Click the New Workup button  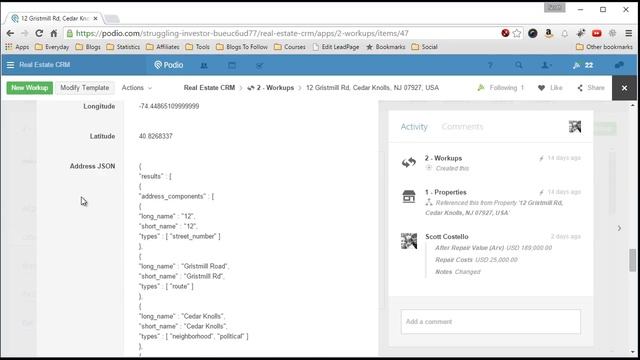tap(29, 88)
